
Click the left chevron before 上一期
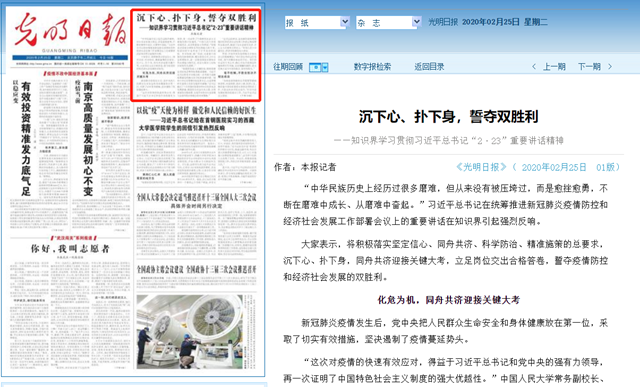tap(534, 67)
